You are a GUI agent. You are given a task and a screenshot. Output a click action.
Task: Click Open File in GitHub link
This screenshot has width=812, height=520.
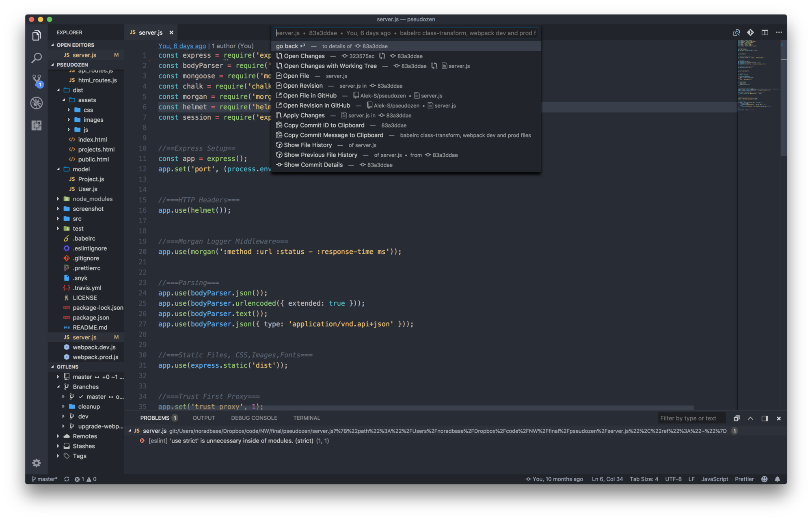point(310,95)
